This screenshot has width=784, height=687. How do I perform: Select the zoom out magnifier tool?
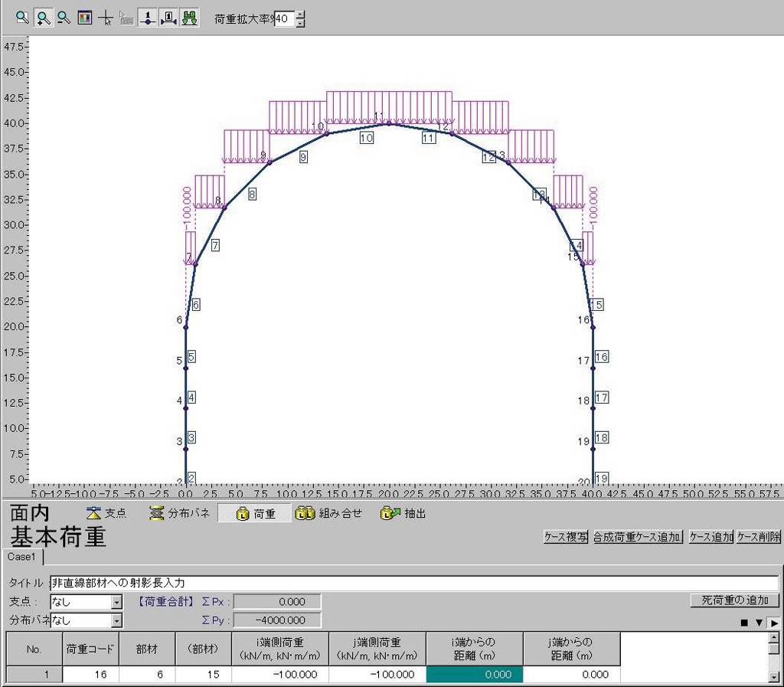click(x=64, y=18)
